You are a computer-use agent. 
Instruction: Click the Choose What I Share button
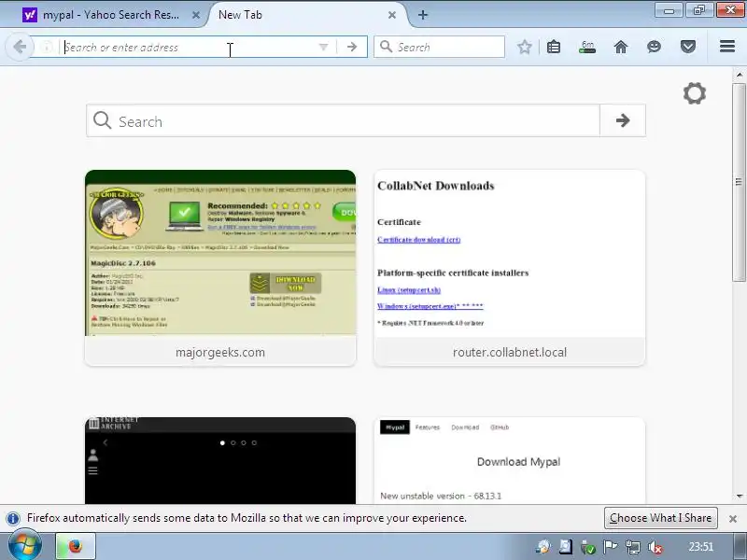660,518
